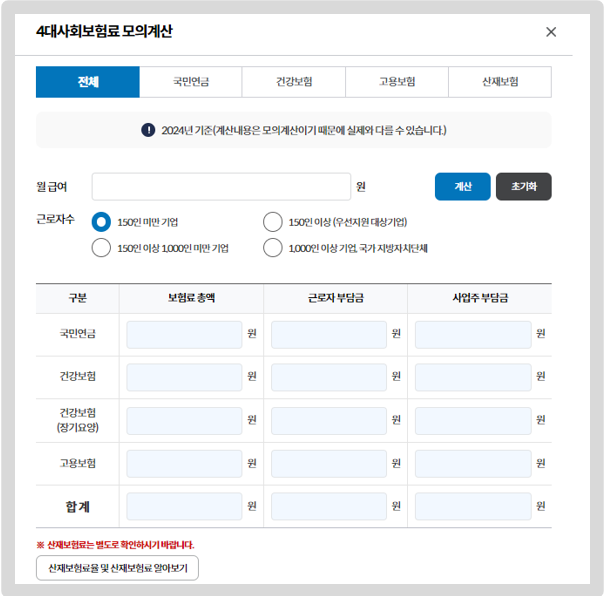The width and height of the screenshot is (607, 596).
Task: Click 국민연금 사업주 부담금 field
Action: [473, 335]
